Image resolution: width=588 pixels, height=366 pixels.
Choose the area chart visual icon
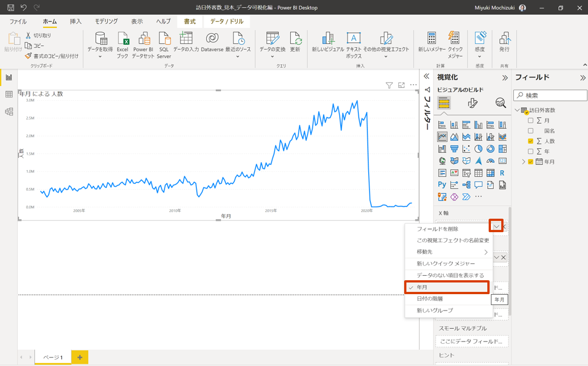coord(454,137)
